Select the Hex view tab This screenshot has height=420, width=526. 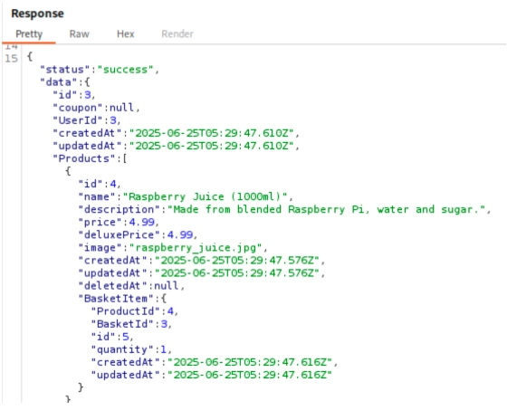click(126, 33)
